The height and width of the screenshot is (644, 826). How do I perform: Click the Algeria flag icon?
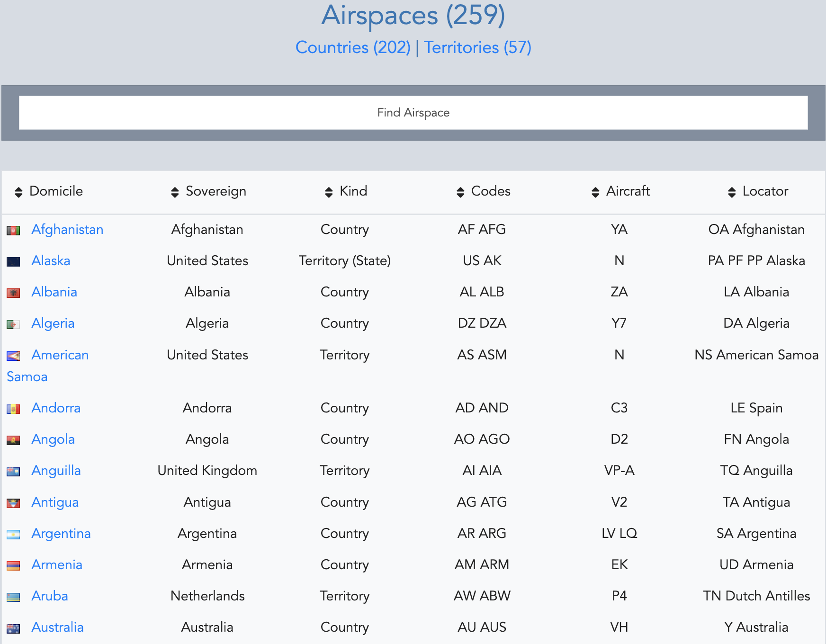click(x=13, y=323)
